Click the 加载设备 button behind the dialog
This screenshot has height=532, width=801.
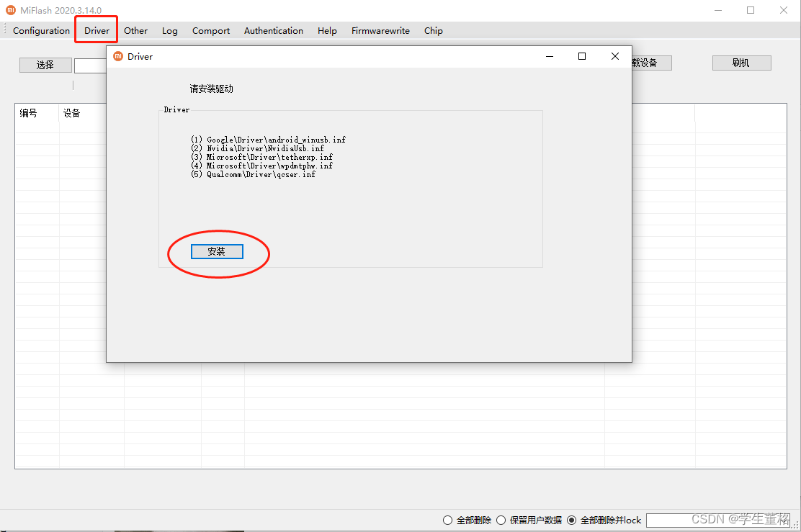[651, 63]
